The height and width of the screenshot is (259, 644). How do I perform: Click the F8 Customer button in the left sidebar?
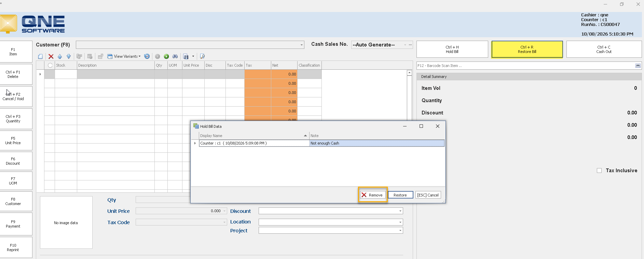tap(16, 201)
